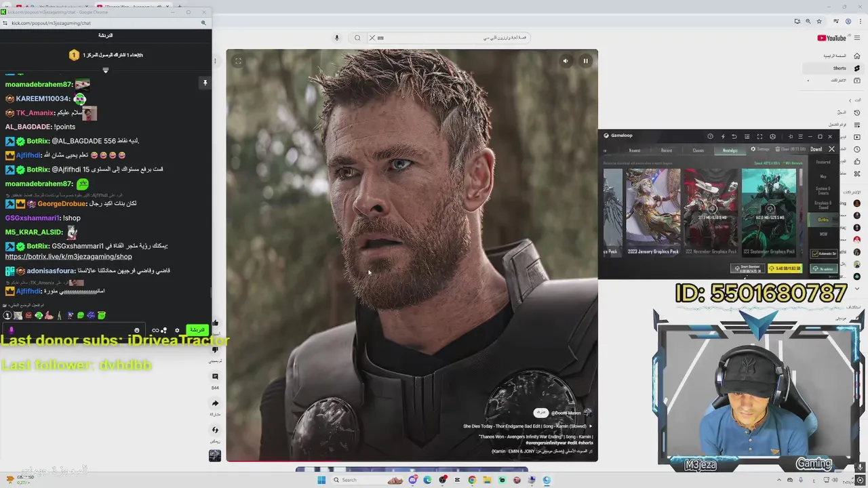
Task: Click the Smart Download button
Action: coord(748,268)
